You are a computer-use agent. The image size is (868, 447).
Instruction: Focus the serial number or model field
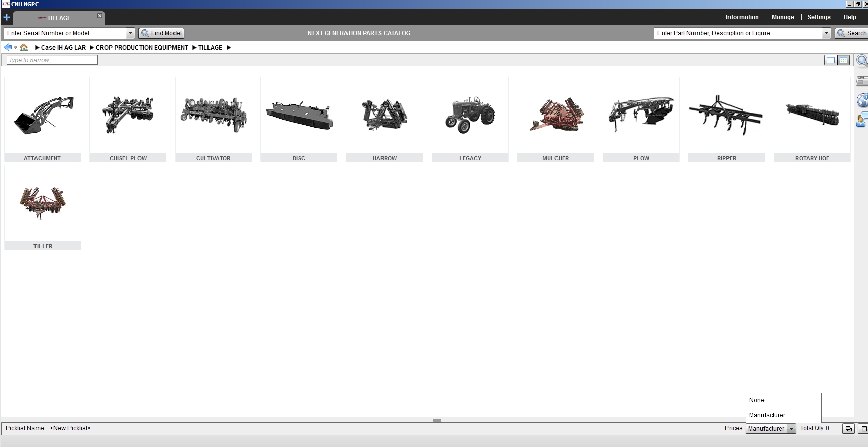[65, 33]
